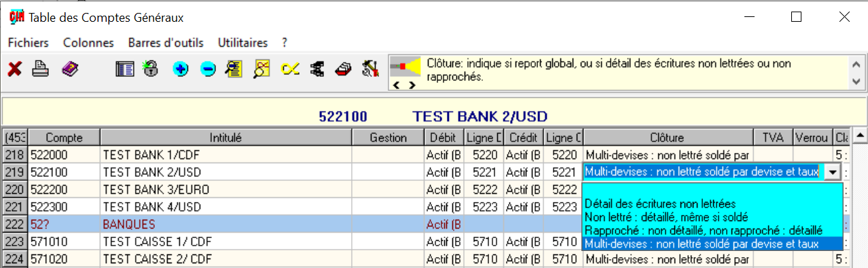
Task: Click the Crédit column header
Action: (x=523, y=137)
